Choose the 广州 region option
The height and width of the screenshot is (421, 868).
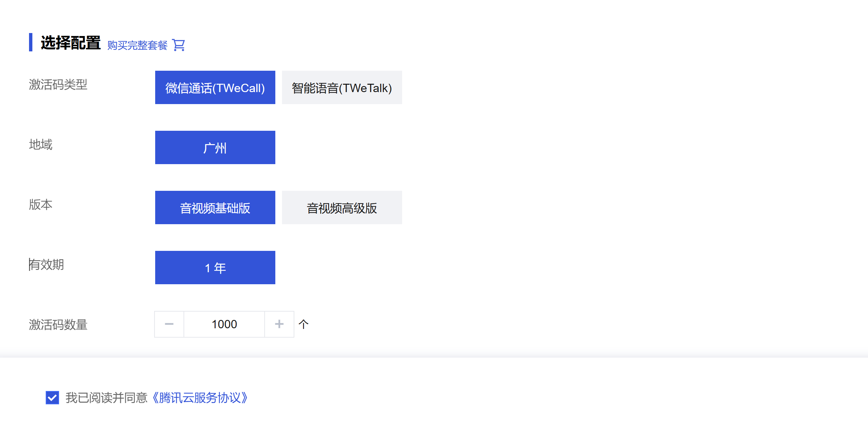[x=215, y=147]
